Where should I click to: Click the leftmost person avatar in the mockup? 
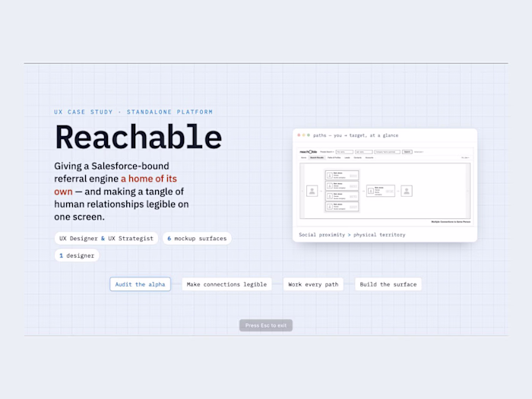click(x=312, y=191)
